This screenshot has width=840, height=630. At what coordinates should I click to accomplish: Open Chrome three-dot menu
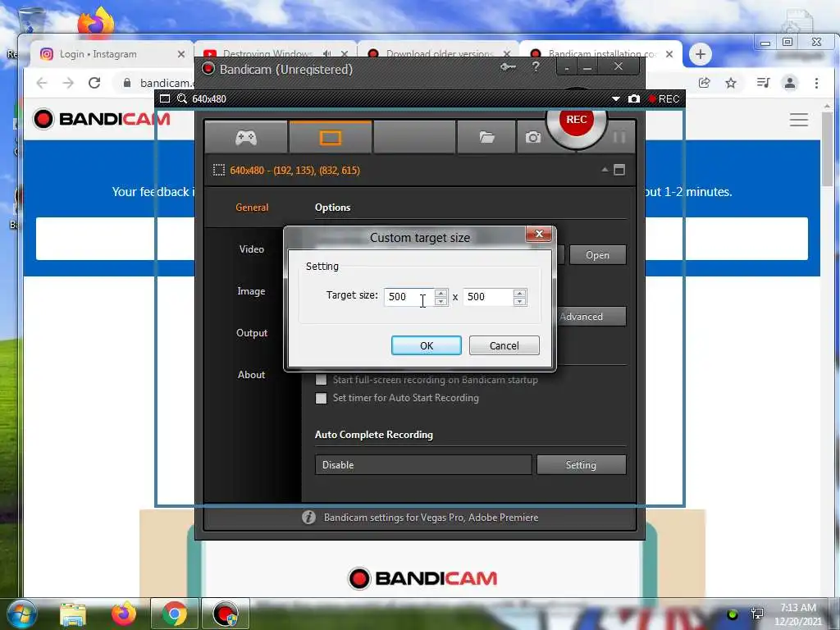pos(816,83)
